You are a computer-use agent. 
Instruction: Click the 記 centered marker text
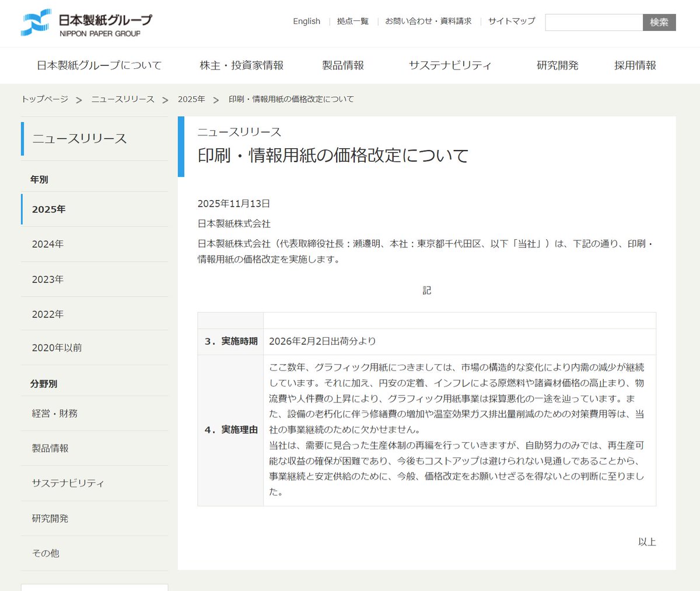(x=427, y=291)
